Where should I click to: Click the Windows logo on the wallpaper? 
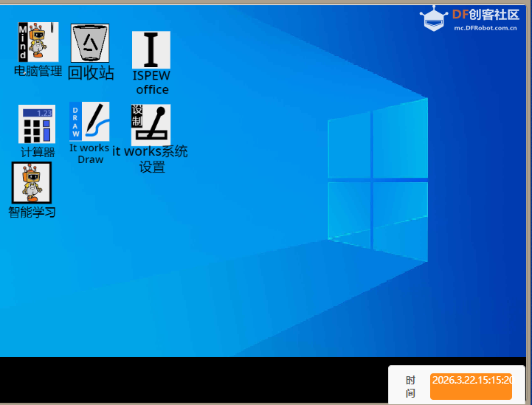tap(377, 179)
